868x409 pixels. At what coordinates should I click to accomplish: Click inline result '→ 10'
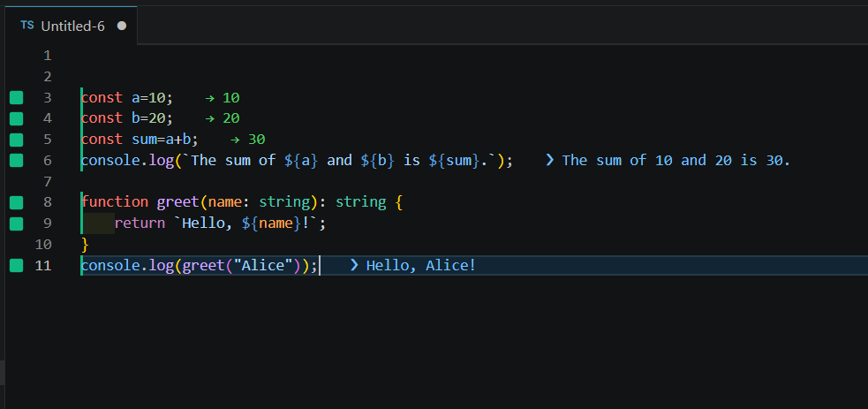[223, 98]
